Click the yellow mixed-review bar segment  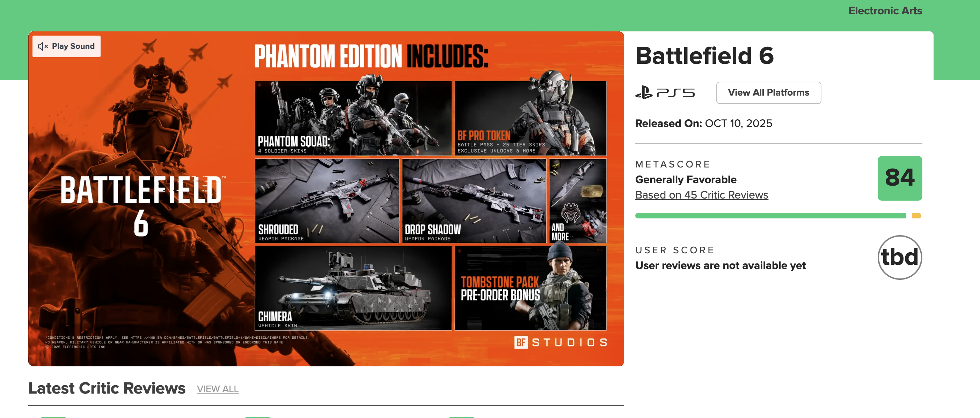[x=916, y=216]
